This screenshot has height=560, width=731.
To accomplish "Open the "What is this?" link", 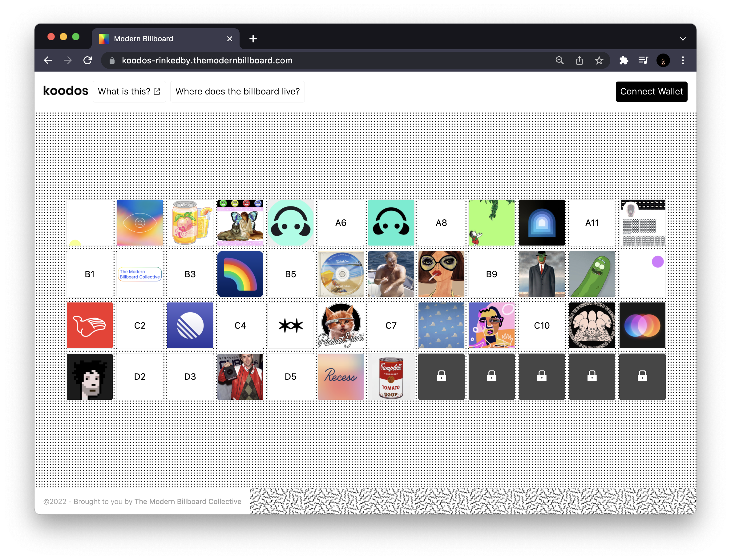I will point(129,91).
